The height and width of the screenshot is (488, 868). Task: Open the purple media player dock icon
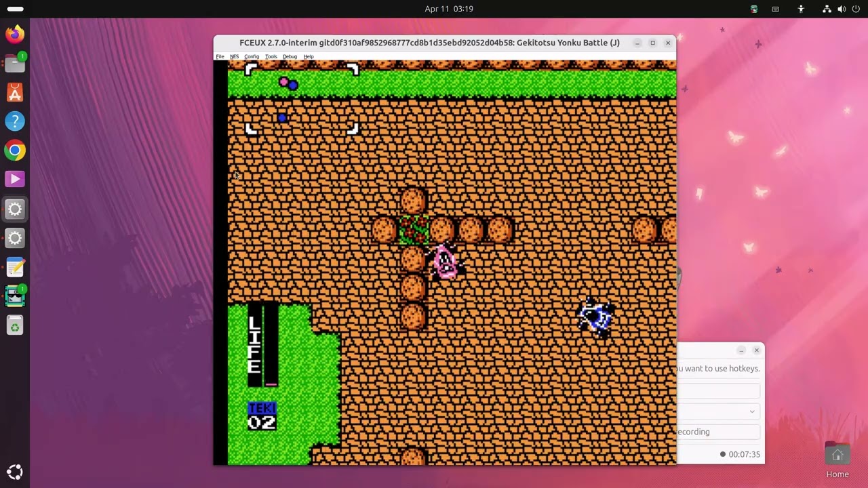point(15,180)
